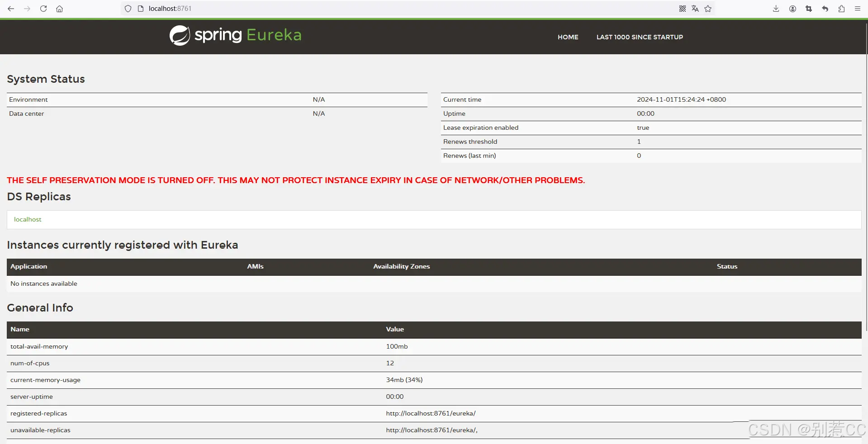This screenshot has width=868, height=444.
Task: Click the num-of-cpus row name
Action: 30,363
